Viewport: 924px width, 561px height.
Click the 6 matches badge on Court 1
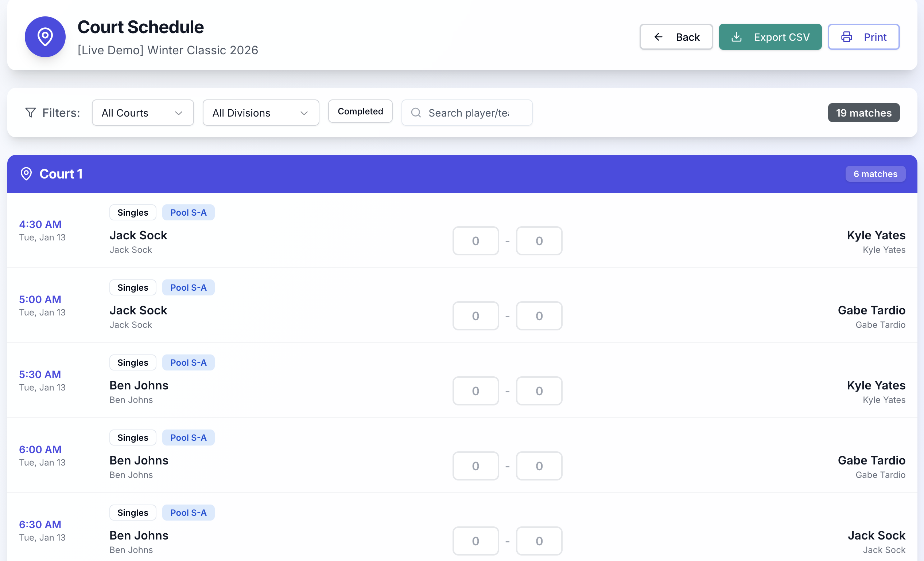coord(875,173)
